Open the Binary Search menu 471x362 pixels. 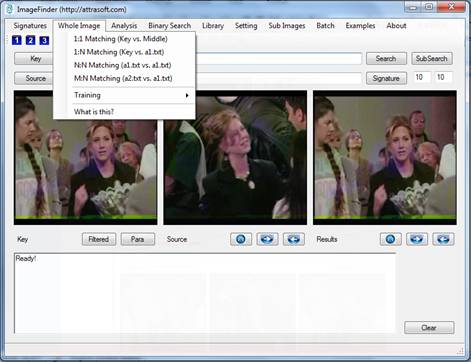(169, 26)
